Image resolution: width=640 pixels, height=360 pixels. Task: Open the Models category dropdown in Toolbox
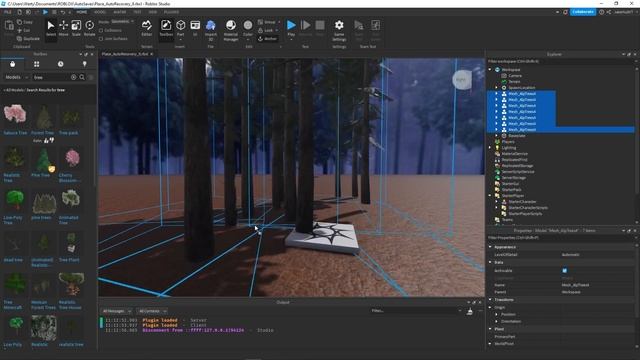(16, 77)
